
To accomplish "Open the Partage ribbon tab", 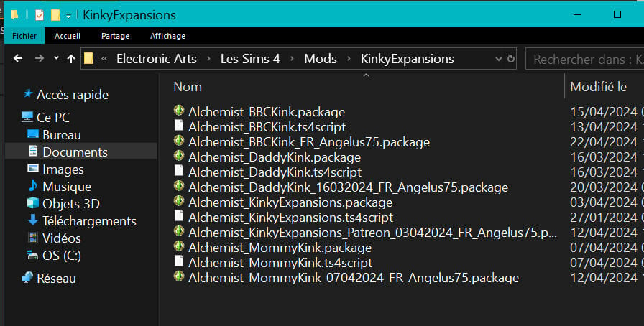I will tap(115, 36).
